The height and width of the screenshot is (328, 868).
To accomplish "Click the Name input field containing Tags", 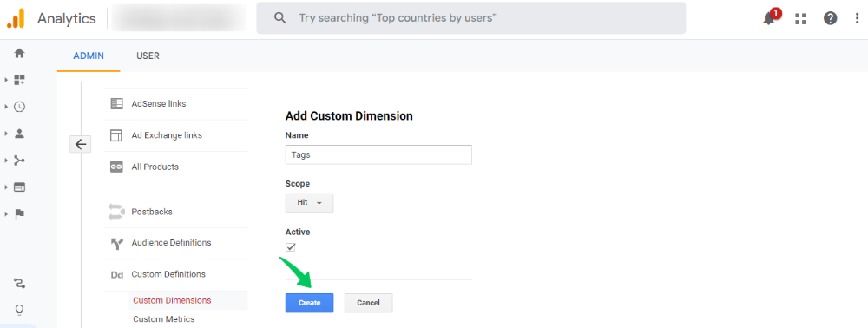I will [x=378, y=154].
